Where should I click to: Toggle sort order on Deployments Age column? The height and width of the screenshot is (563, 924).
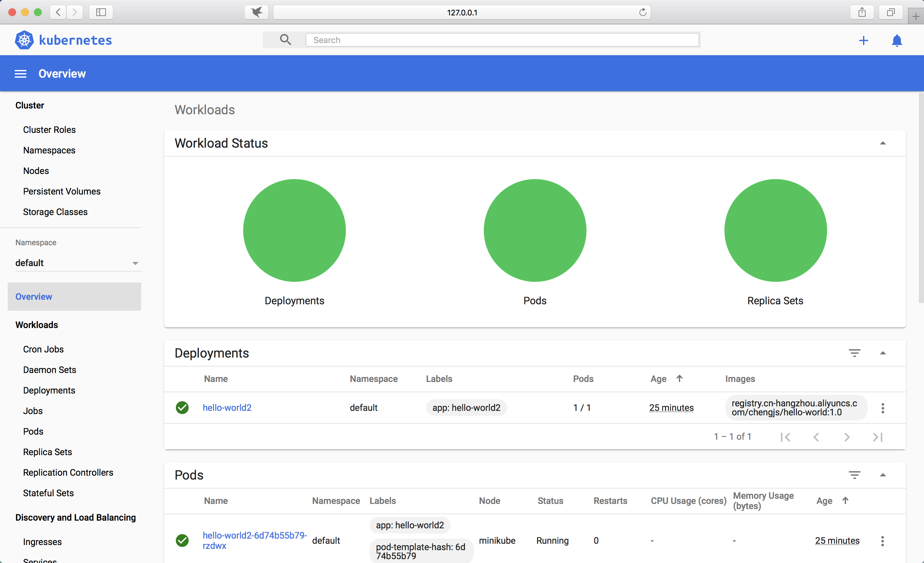(x=679, y=378)
